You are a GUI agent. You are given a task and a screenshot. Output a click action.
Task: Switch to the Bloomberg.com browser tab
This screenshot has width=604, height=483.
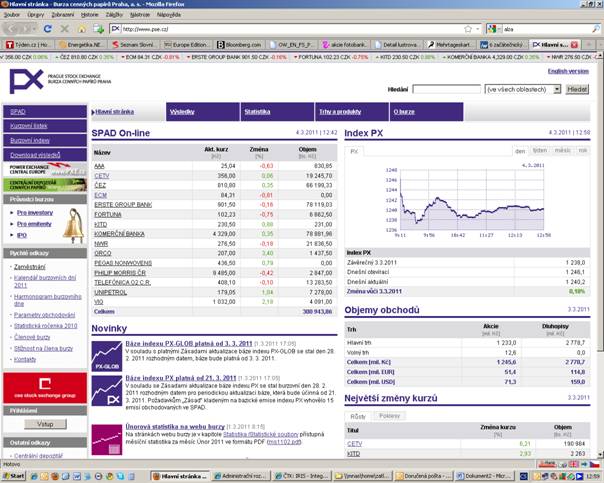(x=239, y=45)
